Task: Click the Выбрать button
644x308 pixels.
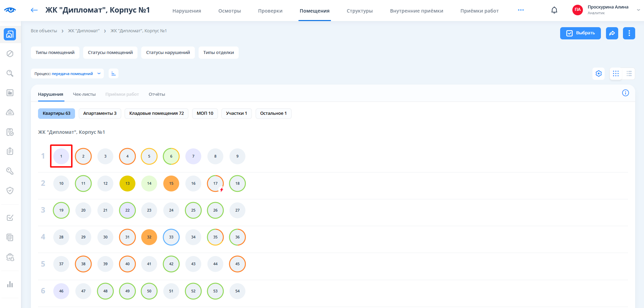Action: (580, 33)
